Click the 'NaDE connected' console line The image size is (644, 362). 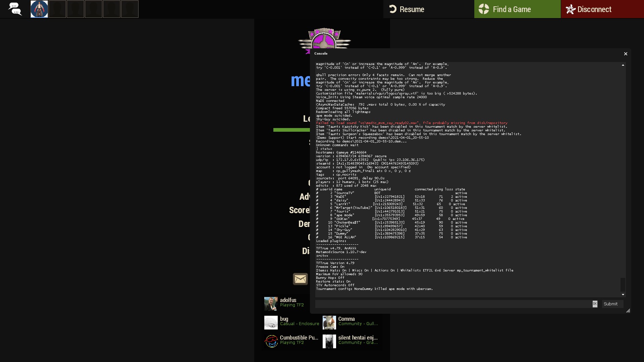pyautogui.click(x=330, y=101)
